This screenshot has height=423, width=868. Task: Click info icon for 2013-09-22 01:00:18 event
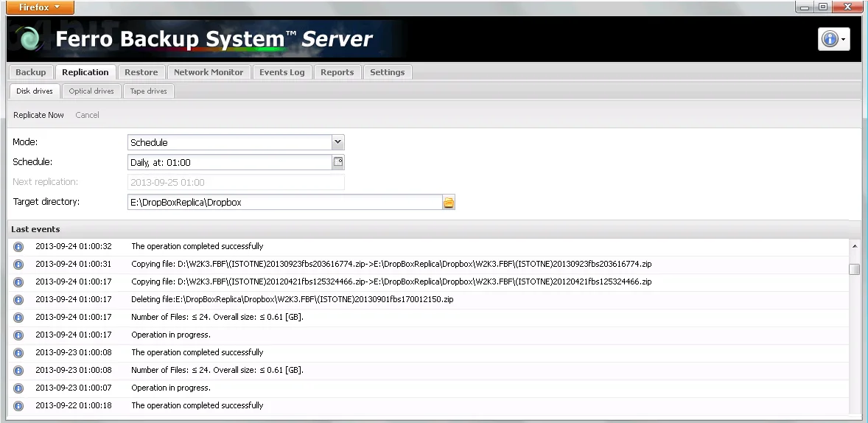[x=18, y=406]
